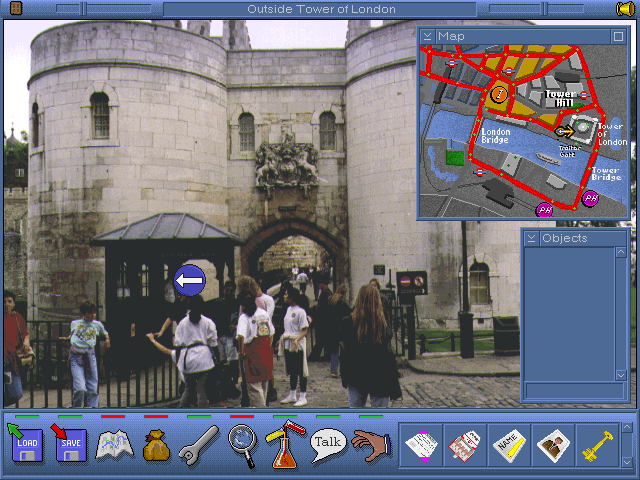Click the London Bridge label on map
This screenshot has width=640, height=480.
click(496, 136)
